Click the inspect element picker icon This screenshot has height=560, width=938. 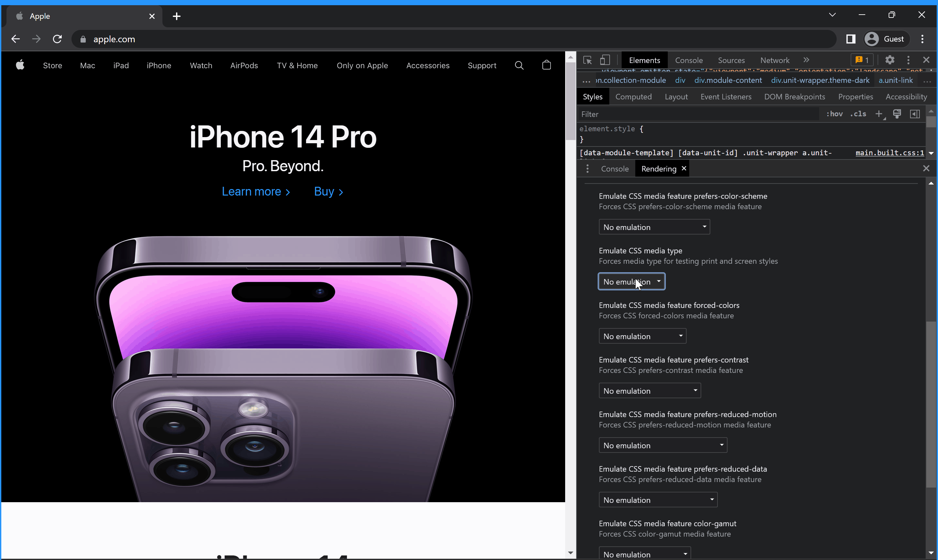pyautogui.click(x=587, y=60)
